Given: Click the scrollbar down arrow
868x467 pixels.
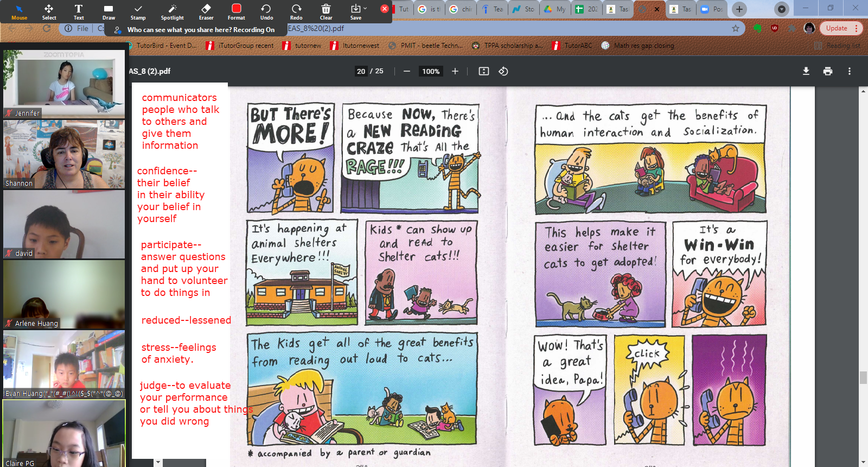Looking at the screenshot, I should click(863, 463).
